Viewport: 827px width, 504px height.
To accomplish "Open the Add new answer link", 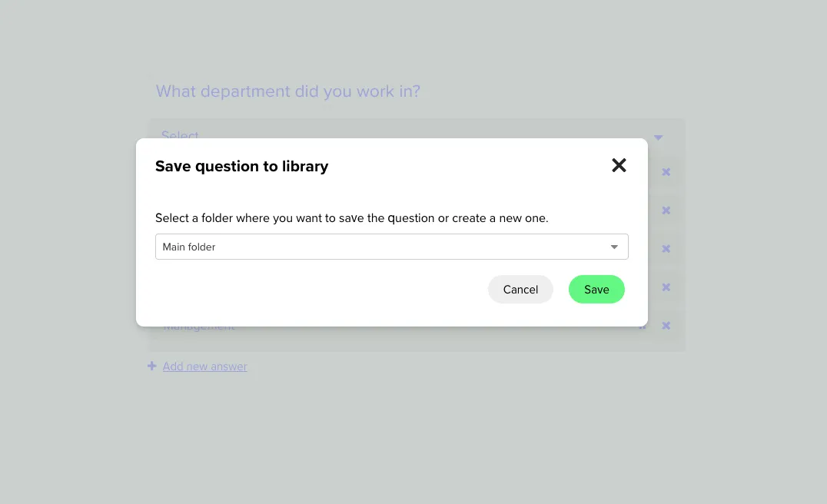I will click(x=204, y=366).
